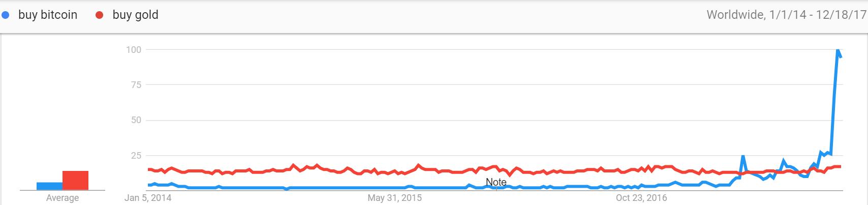
Task: Click the red Average bar
Action: pyautogui.click(x=75, y=181)
